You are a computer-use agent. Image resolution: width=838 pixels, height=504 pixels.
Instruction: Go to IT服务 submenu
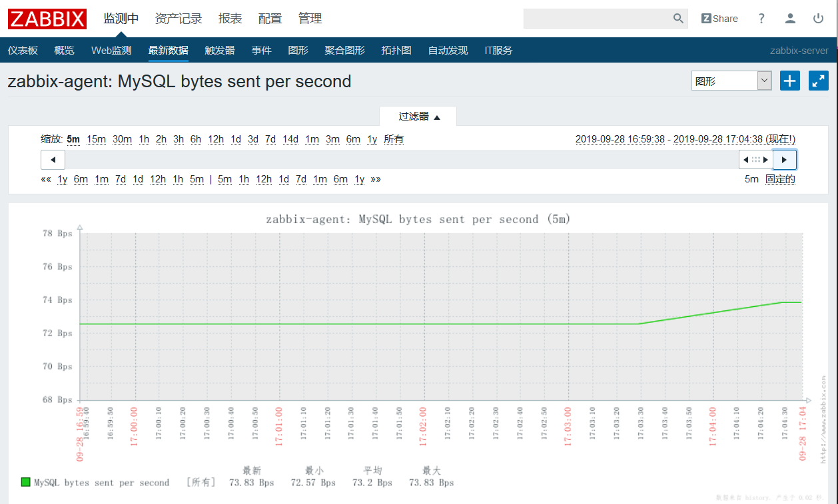click(498, 50)
